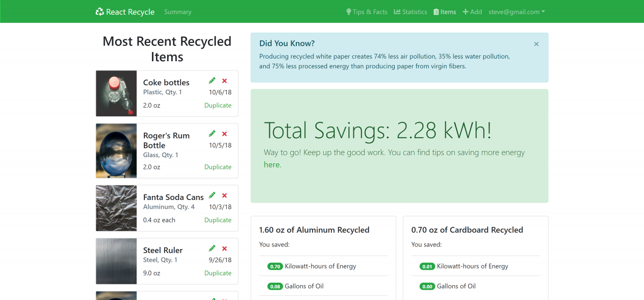Duplicate the Coke bottles item
The width and height of the screenshot is (644, 300).
[218, 105]
